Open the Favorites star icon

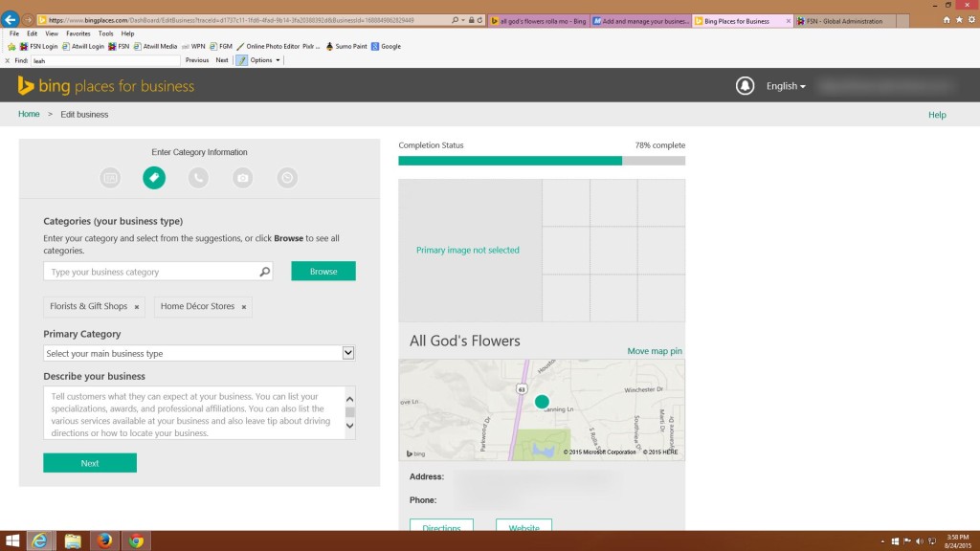(x=959, y=20)
